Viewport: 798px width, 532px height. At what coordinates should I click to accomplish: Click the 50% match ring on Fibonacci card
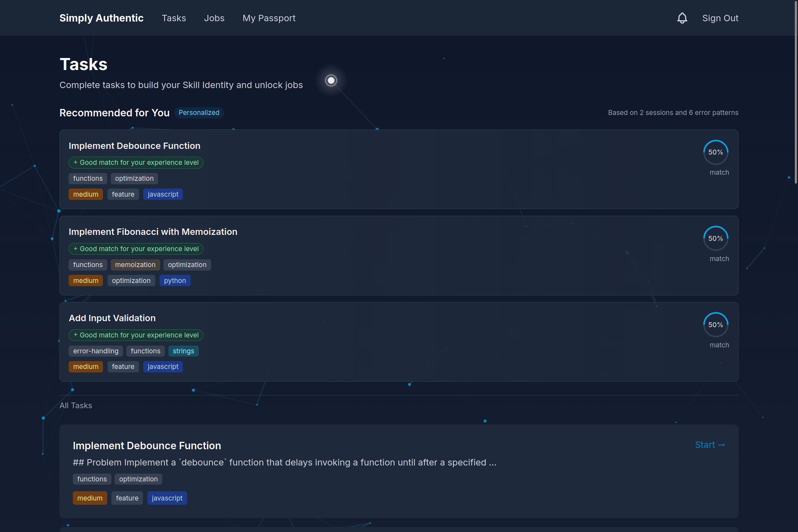[715, 239]
